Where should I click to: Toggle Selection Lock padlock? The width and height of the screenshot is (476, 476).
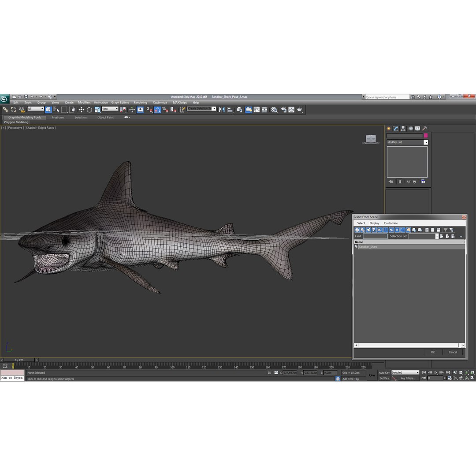269,372
